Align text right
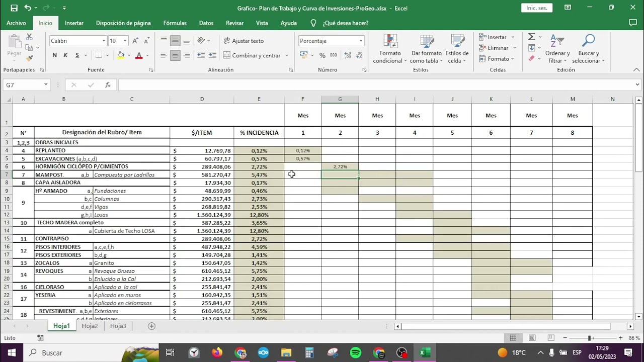 (x=186, y=55)
